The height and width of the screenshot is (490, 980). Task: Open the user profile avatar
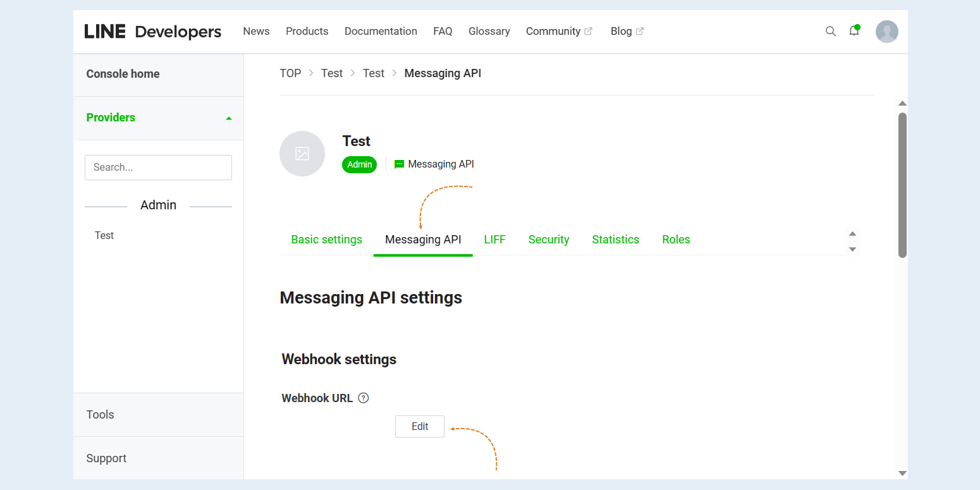click(x=887, y=32)
